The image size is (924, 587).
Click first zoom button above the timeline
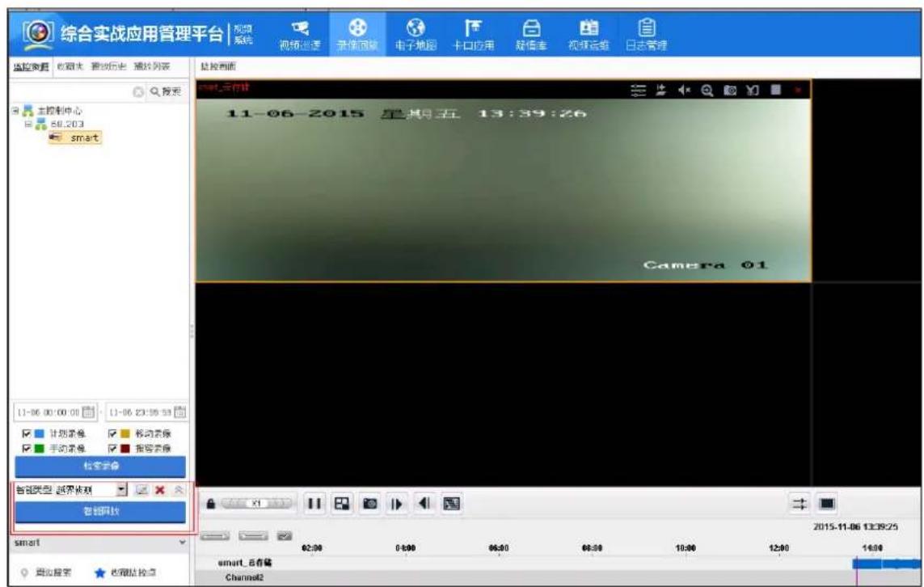[214, 536]
